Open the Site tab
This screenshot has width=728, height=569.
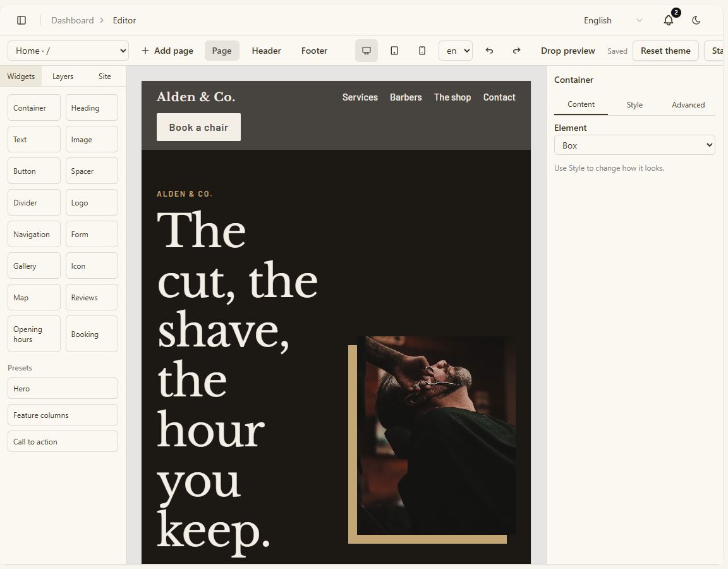coord(104,76)
